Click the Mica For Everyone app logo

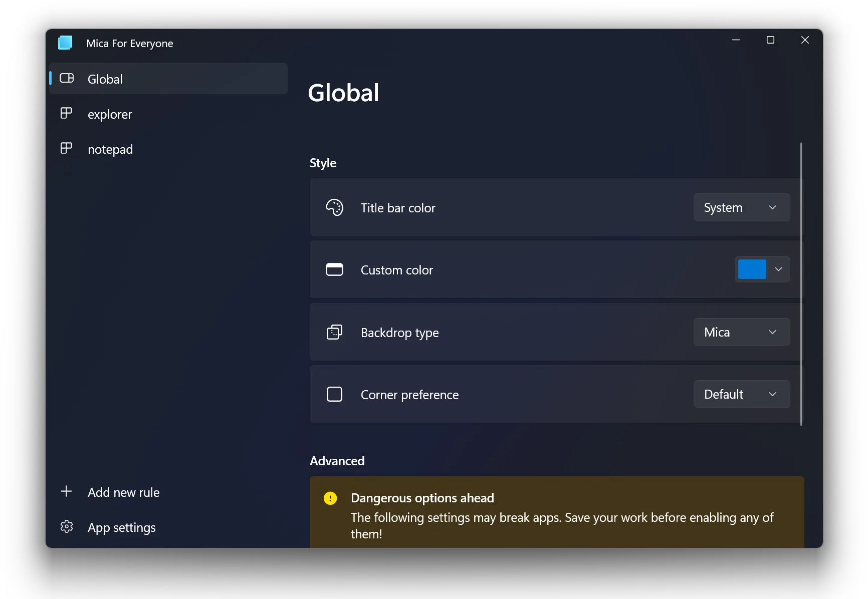pyautogui.click(x=65, y=43)
